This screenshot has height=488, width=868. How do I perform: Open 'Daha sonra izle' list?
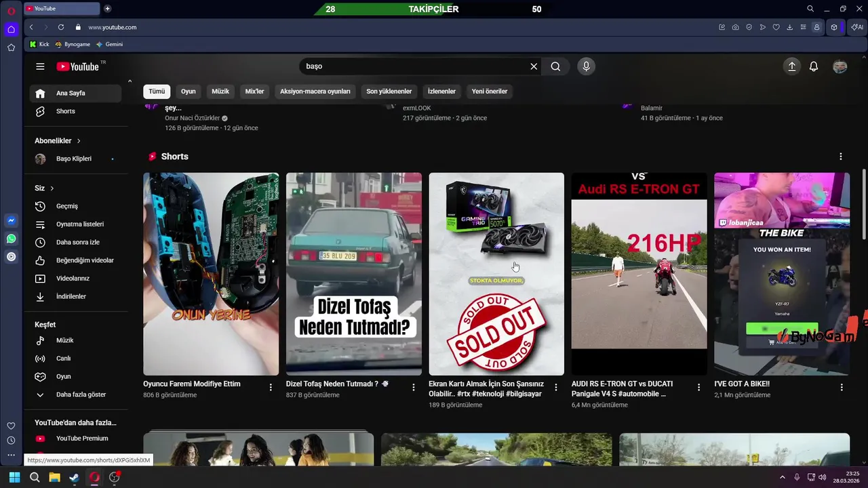coord(75,242)
